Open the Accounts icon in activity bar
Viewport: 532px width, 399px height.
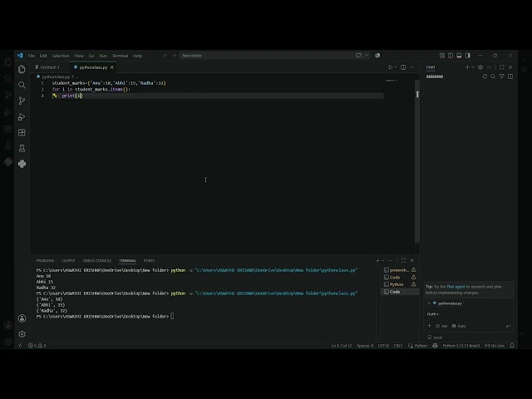coord(22,318)
